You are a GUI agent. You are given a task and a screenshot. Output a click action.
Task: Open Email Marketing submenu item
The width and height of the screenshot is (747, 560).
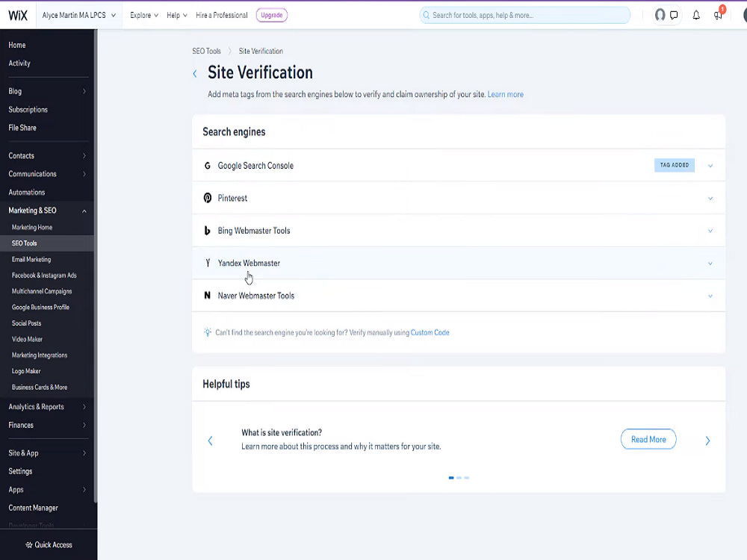(31, 259)
